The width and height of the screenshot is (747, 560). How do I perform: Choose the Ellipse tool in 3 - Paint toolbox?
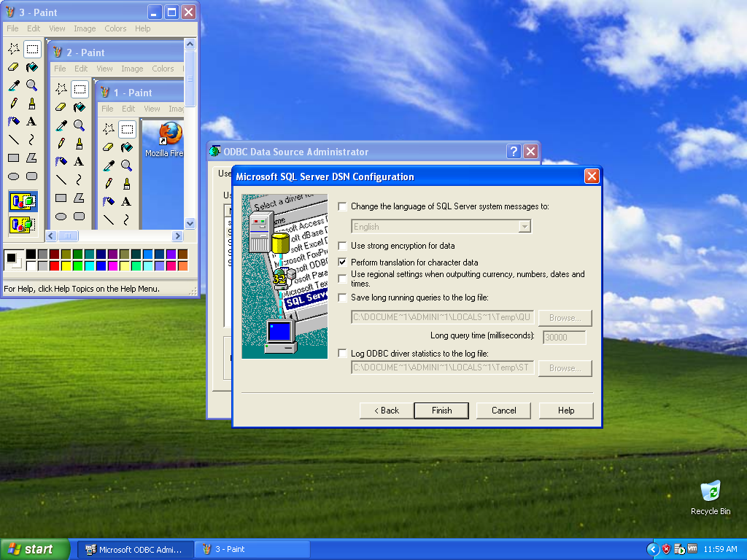pyautogui.click(x=13, y=176)
